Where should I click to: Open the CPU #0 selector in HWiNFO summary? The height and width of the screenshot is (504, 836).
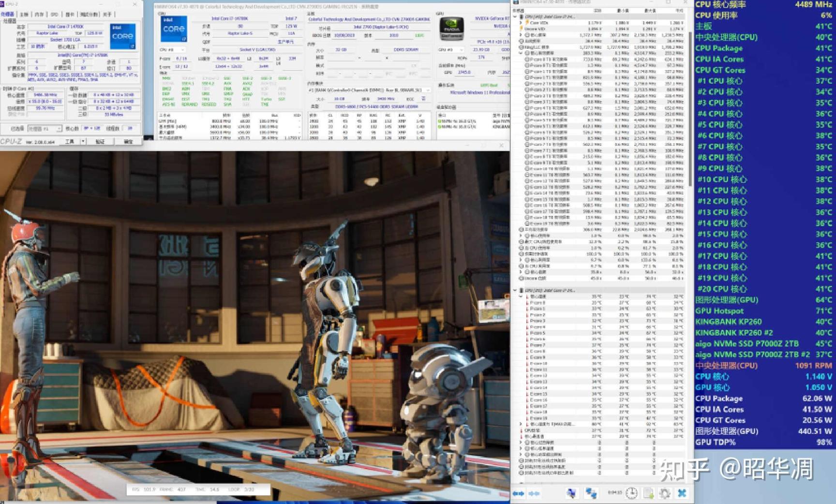click(172, 50)
